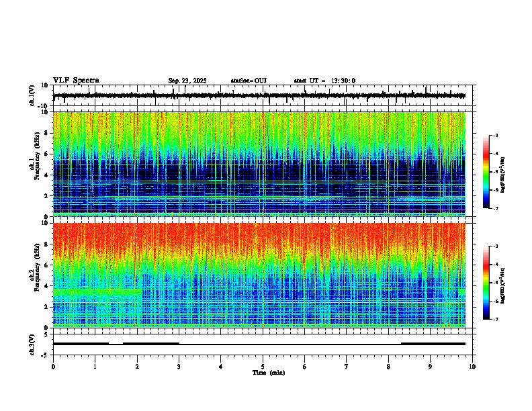Select the ch.1 "Frequency (kHz)" axis label

point(37,156)
